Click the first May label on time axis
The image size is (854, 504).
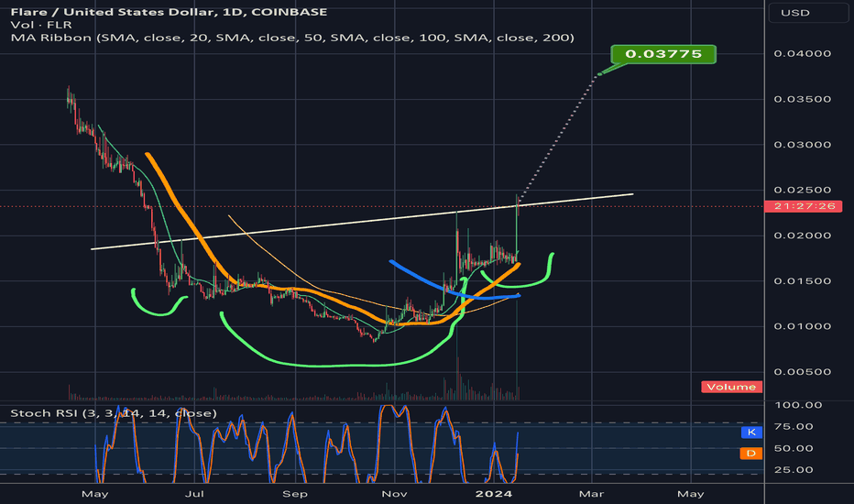[94, 494]
